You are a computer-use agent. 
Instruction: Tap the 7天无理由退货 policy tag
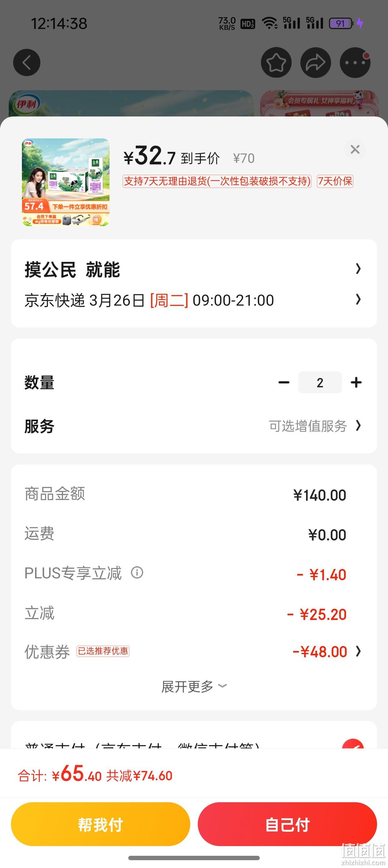click(x=217, y=181)
